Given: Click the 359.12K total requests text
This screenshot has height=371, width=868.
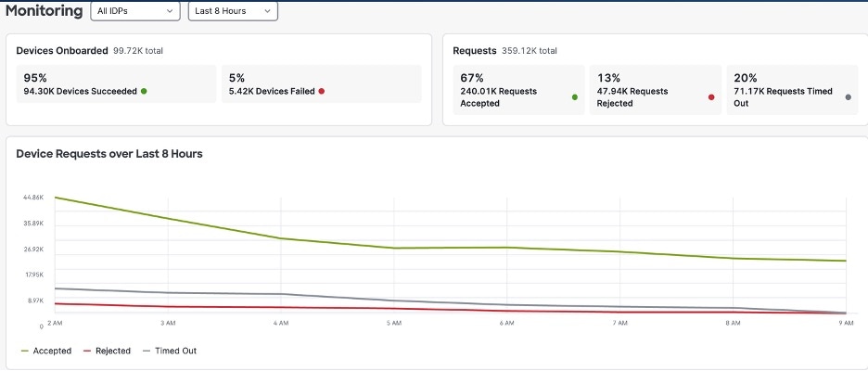Looking at the screenshot, I should (530, 51).
